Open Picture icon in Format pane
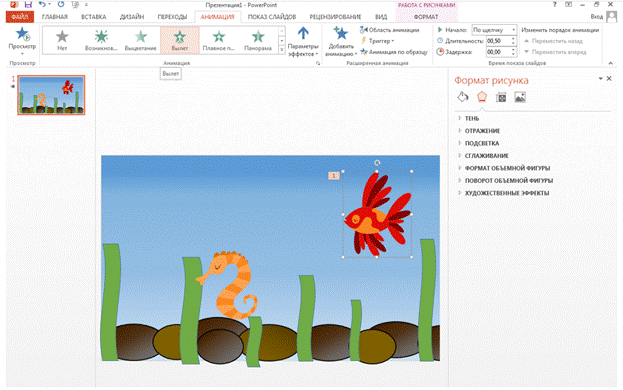The height and width of the screenshot is (390, 623). 520,97
